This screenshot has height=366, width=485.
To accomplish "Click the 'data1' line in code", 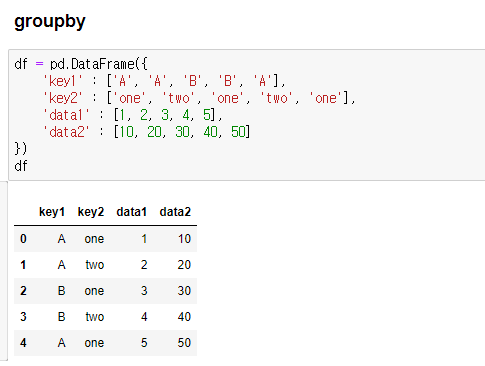I will [x=133, y=115].
